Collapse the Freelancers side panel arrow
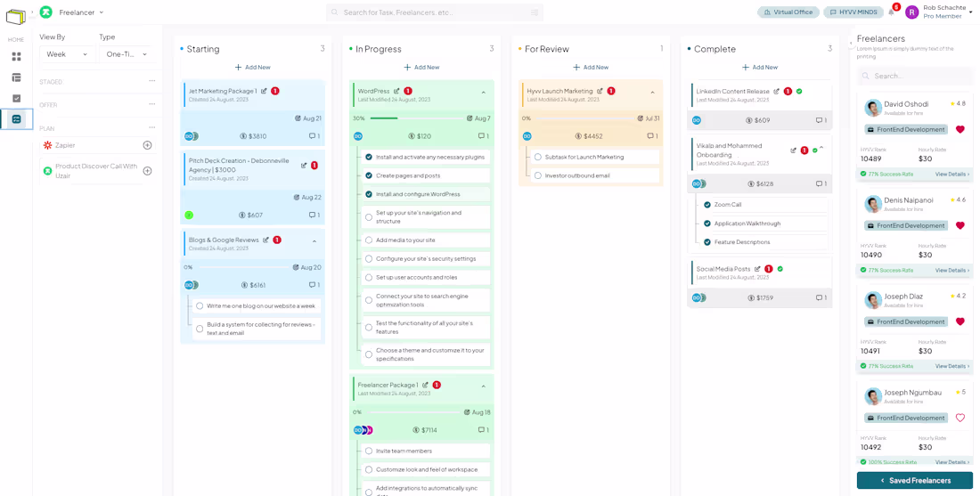Image resolution: width=980 pixels, height=496 pixels. [851, 43]
